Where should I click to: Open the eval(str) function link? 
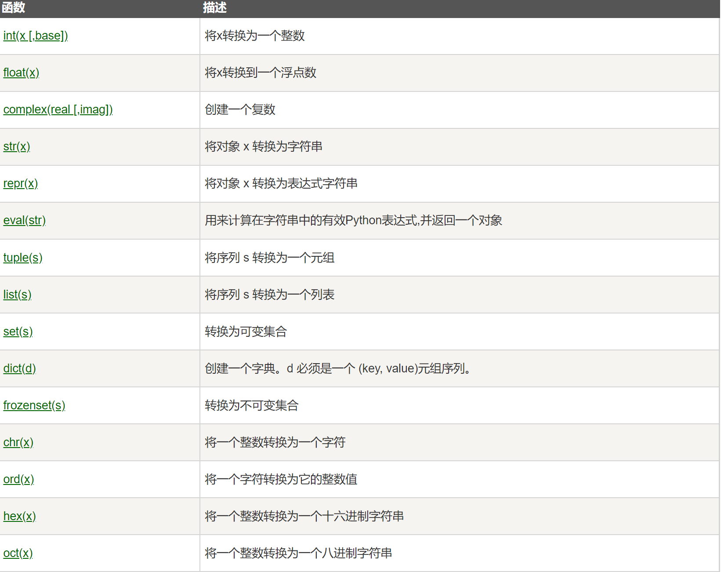pos(25,220)
